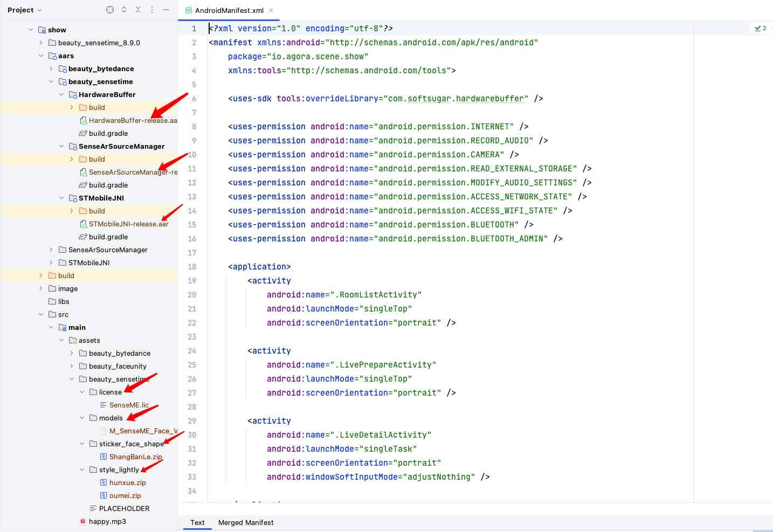Click the application opening tag

[259, 267]
